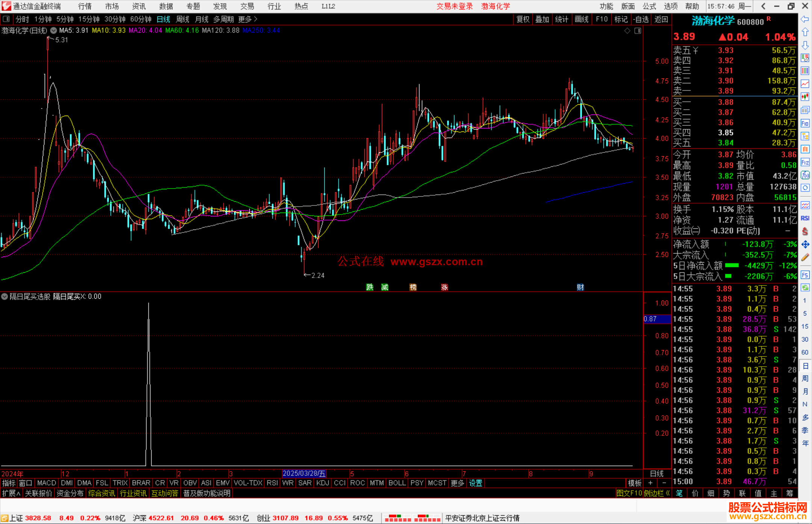Viewport: 812px width, 524px height.
Task: Click the 财 marker on price chart
Action: tap(580, 287)
